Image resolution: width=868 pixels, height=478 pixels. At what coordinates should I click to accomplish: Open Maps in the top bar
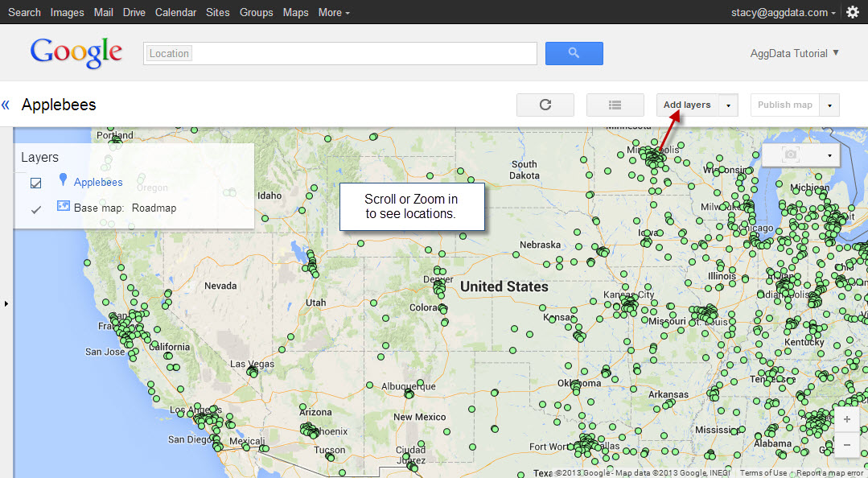tap(295, 12)
